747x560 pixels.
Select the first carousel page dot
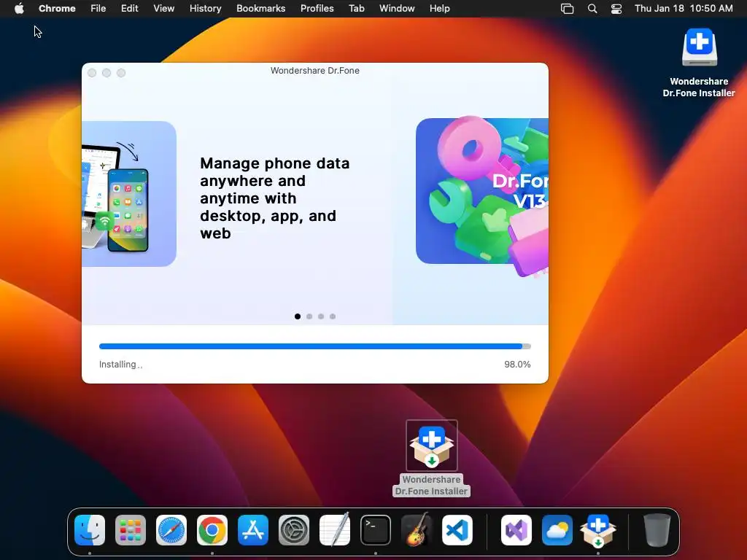click(x=298, y=316)
